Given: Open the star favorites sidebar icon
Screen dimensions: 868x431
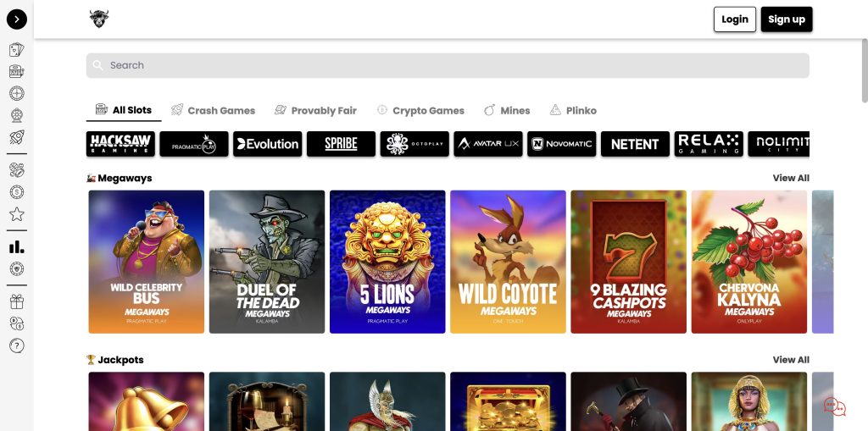Looking at the screenshot, I should pos(17,214).
